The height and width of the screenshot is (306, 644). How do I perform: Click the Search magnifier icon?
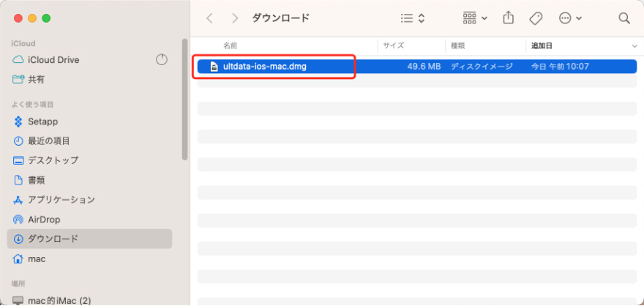[624, 18]
